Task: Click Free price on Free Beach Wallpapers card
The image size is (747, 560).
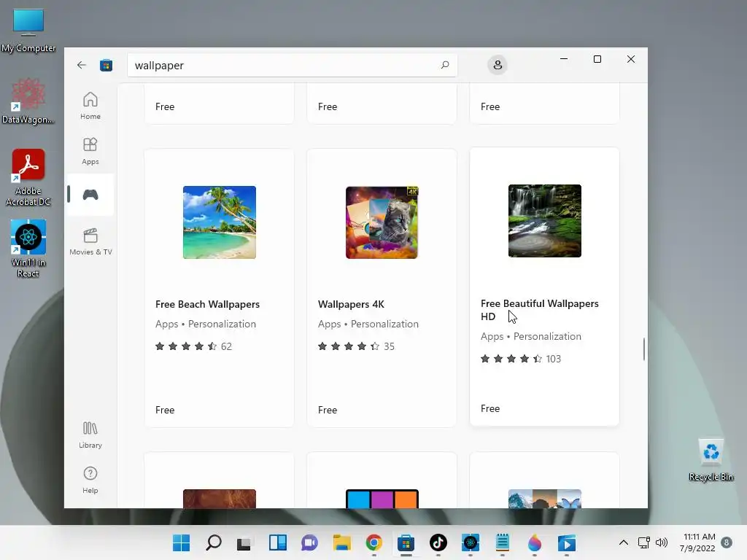Action: click(x=165, y=410)
